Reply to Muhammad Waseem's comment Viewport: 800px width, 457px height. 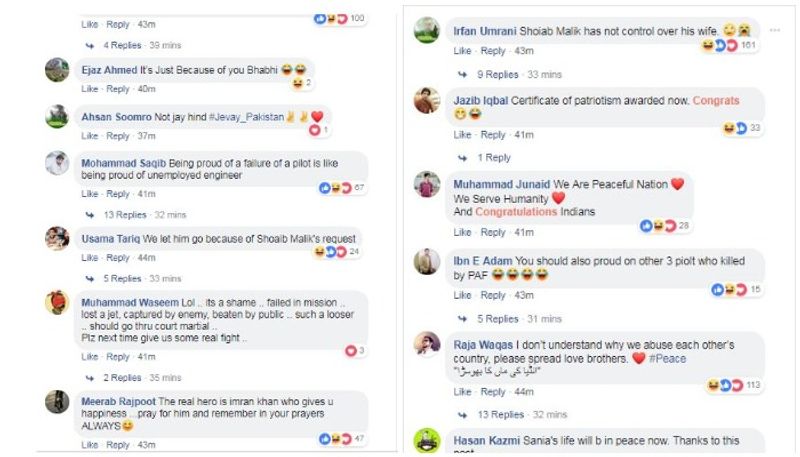point(118,356)
